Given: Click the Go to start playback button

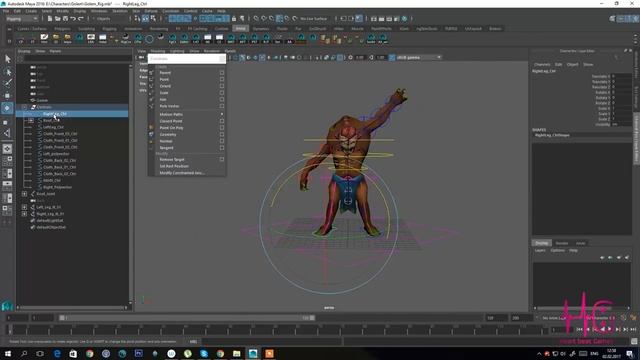Looking at the screenshot, I should 579,329.
